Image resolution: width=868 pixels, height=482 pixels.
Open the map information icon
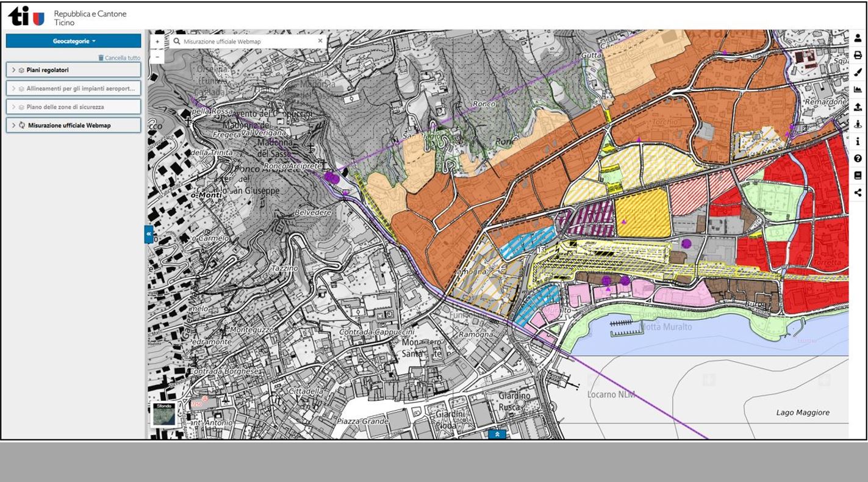pyautogui.click(x=859, y=141)
